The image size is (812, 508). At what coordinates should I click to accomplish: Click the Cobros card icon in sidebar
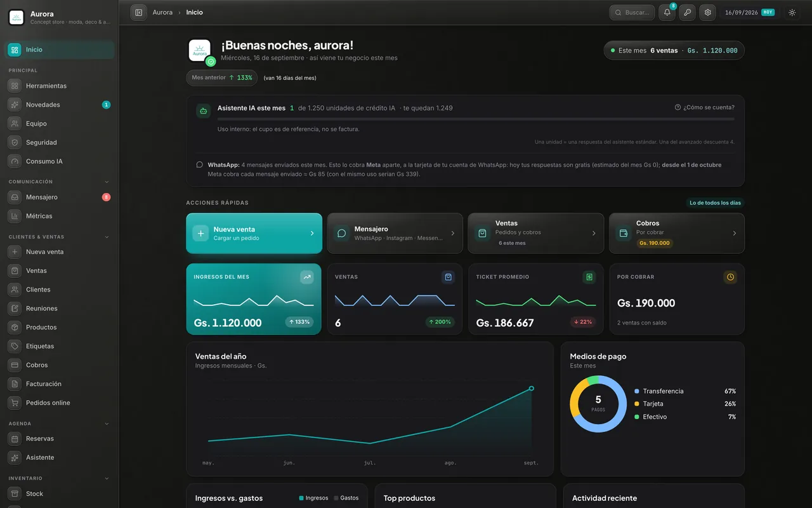point(15,365)
